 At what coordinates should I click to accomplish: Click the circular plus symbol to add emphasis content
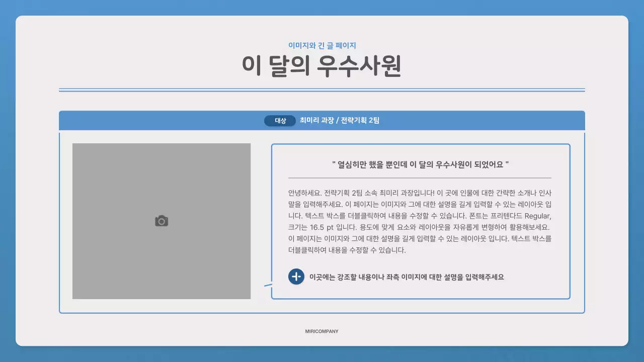tap(296, 277)
